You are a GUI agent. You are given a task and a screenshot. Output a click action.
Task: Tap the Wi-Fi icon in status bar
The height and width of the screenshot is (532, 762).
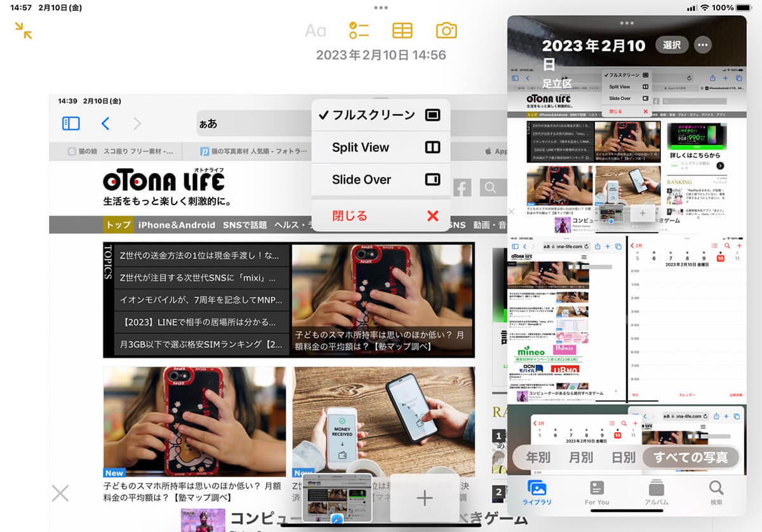704,8
